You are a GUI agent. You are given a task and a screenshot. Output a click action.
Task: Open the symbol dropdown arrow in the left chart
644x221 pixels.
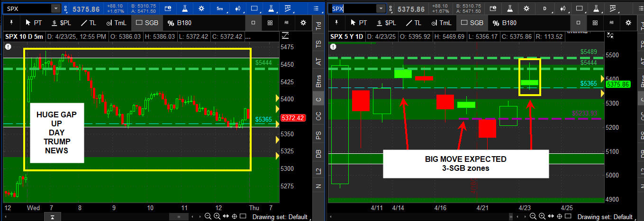point(55,9)
